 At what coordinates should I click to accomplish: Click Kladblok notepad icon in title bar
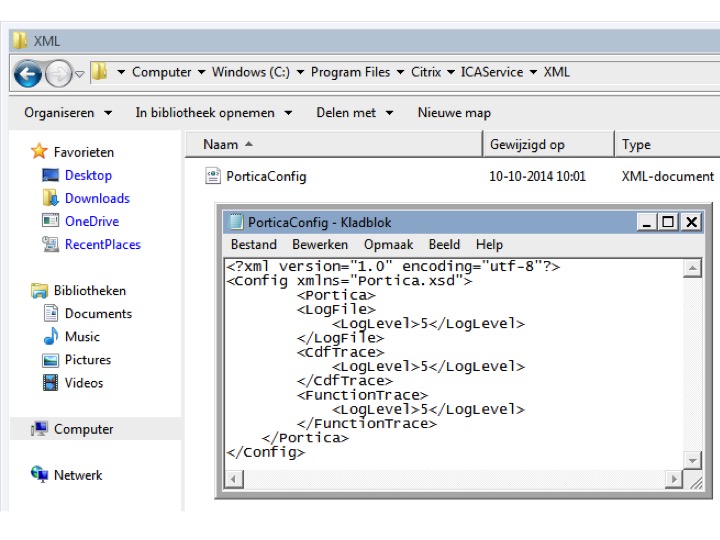[x=236, y=221]
